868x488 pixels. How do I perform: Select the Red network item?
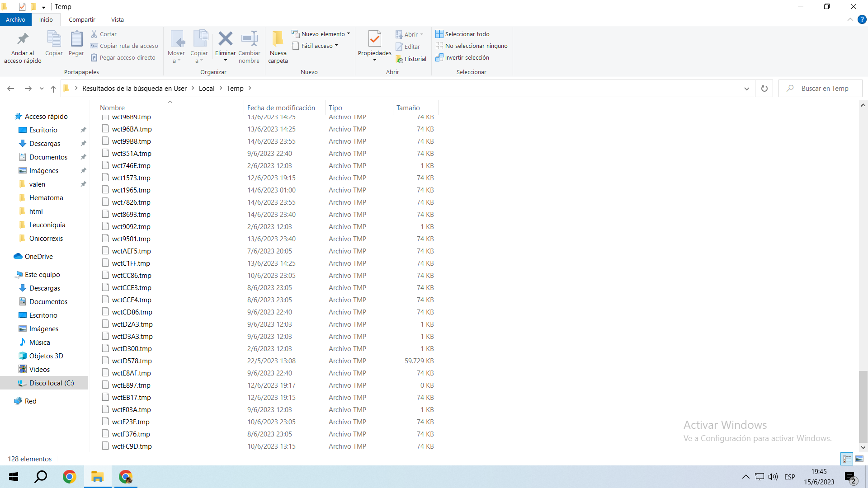[30, 401]
